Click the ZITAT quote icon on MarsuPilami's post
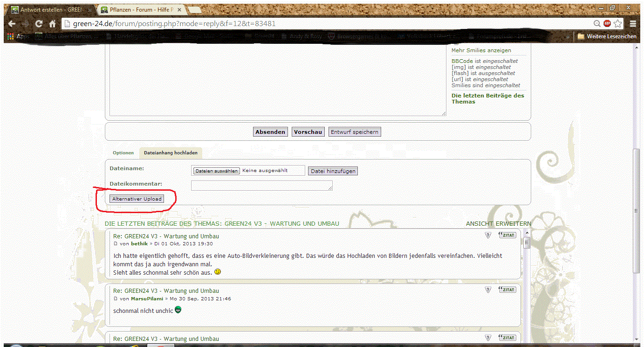The width and height of the screenshot is (644, 347). [x=507, y=290]
